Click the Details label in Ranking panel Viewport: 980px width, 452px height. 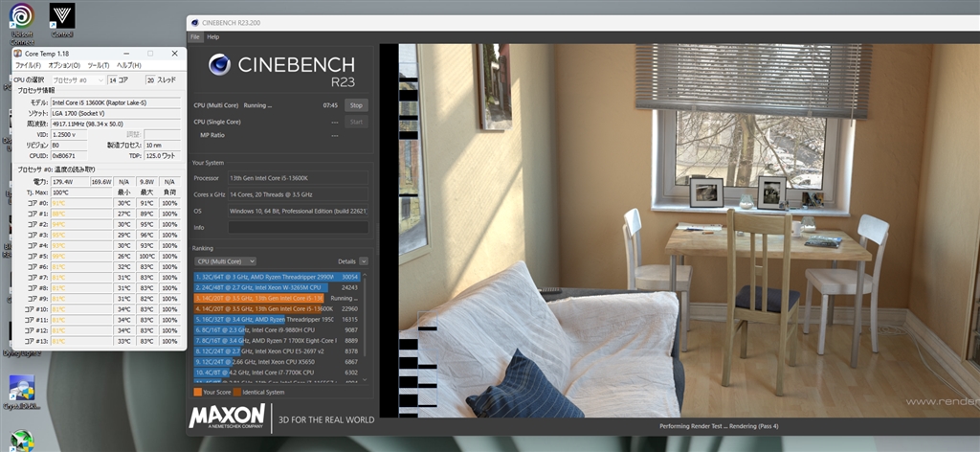coord(346,261)
